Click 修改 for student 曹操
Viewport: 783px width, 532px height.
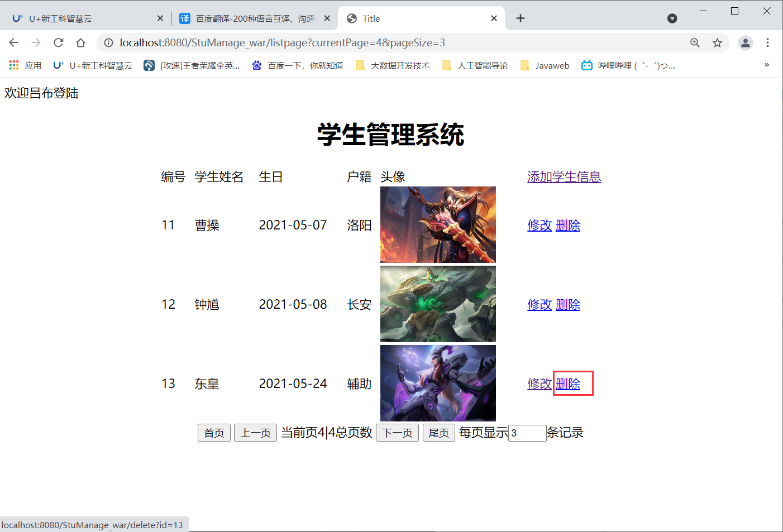pyautogui.click(x=539, y=226)
